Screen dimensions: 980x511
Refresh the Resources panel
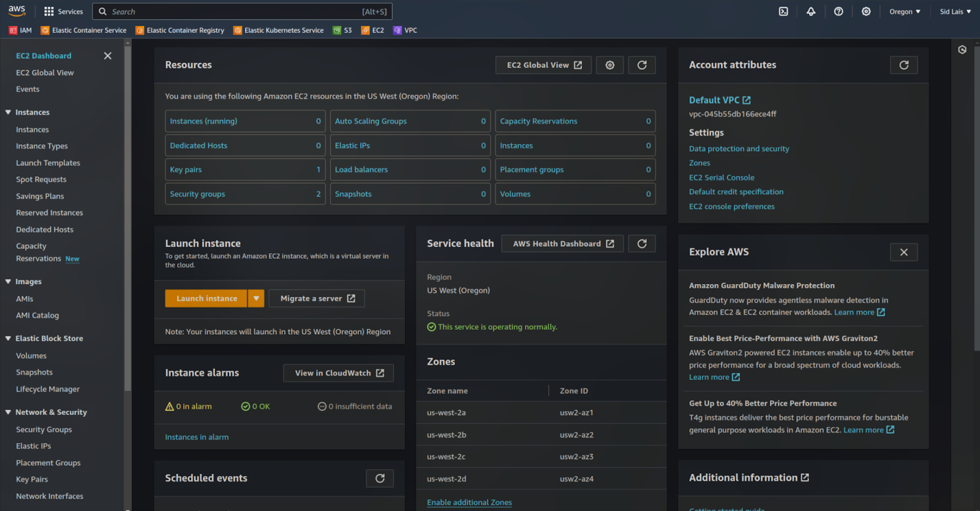coord(642,65)
